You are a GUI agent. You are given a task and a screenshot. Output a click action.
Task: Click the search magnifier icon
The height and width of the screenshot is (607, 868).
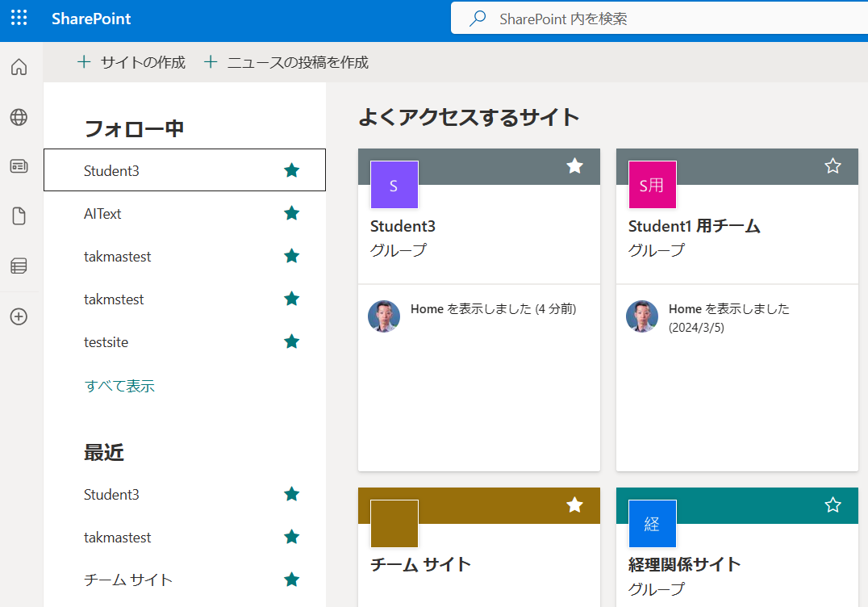pyautogui.click(x=478, y=19)
